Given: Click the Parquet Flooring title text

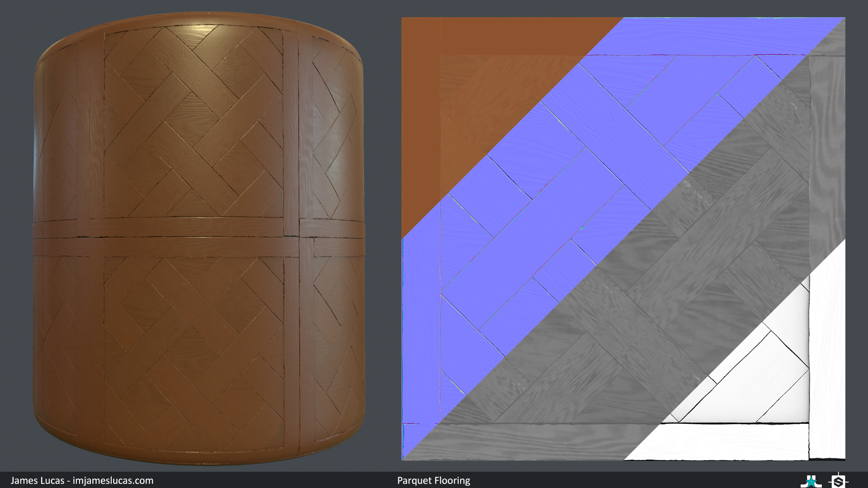Looking at the screenshot, I should point(434,480).
